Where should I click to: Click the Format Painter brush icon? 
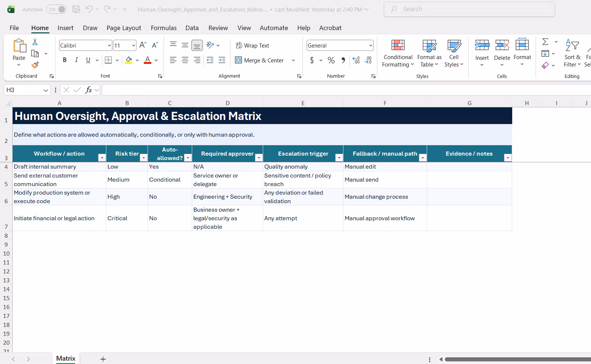(x=35, y=65)
